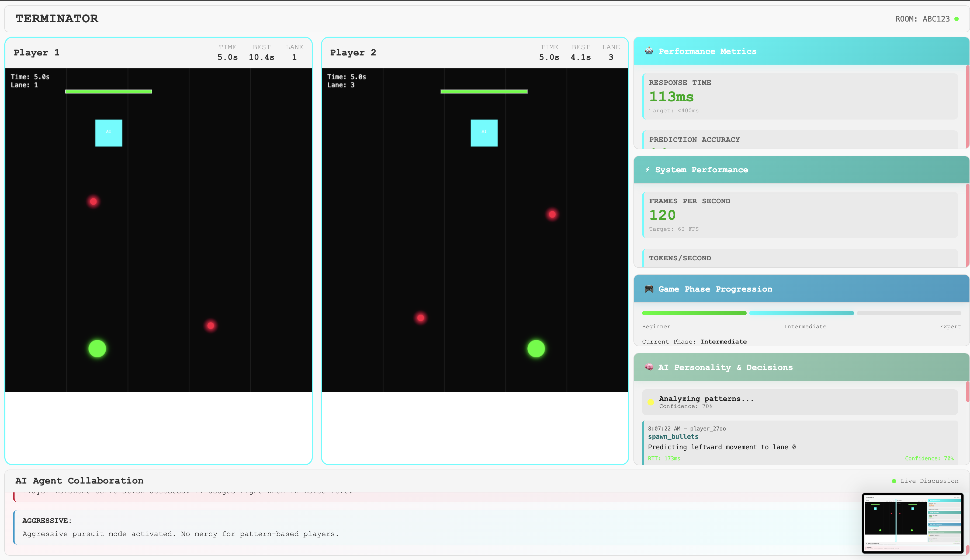970x560 pixels.
Task: Click the green room status dot
Action: point(957,19)
